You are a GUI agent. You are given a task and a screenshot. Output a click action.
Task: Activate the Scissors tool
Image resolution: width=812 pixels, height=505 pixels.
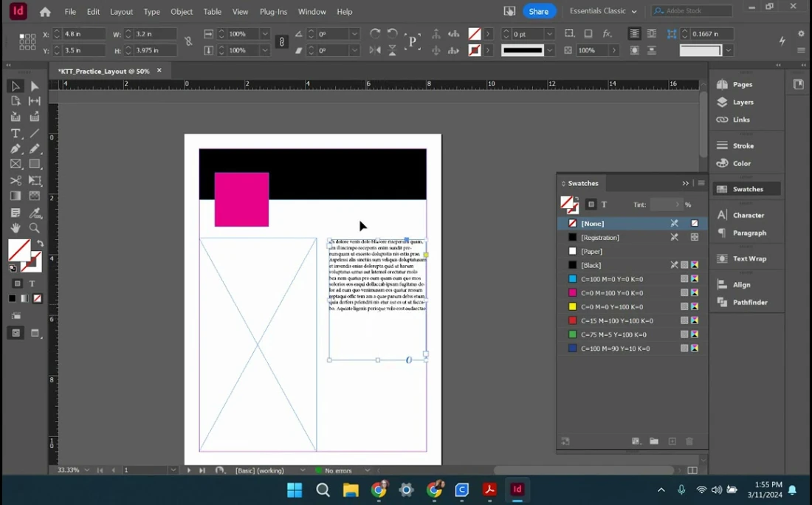point(15,181)
